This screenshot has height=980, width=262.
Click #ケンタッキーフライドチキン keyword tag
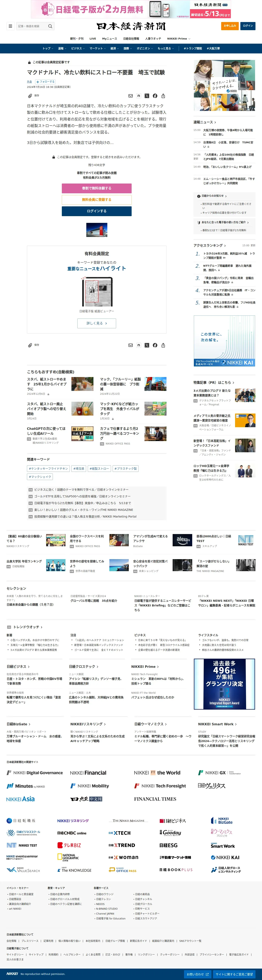tap(48, 469)
